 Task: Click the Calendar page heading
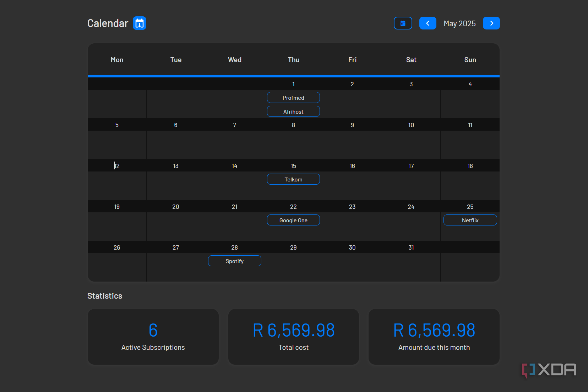click(108, 23)
